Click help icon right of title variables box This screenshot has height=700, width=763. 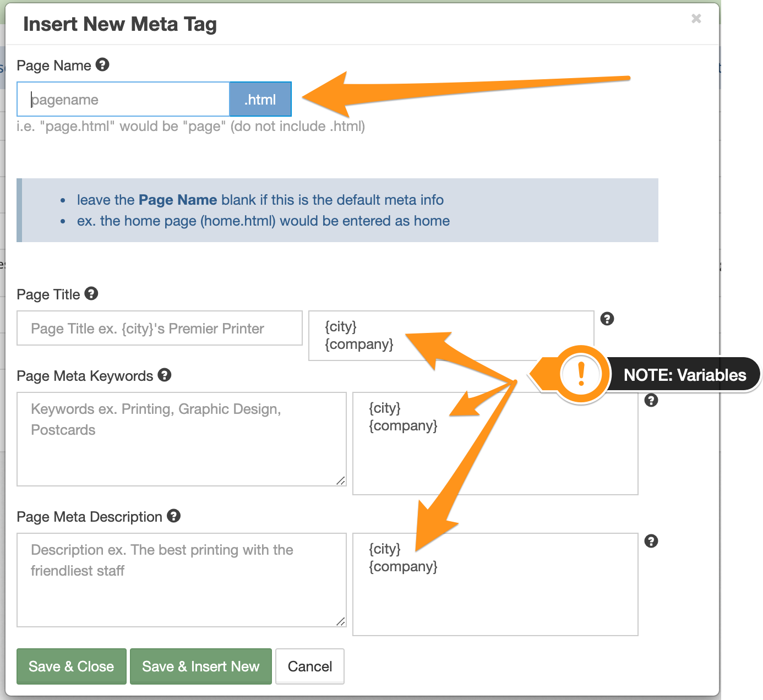(x=607, y=319)
